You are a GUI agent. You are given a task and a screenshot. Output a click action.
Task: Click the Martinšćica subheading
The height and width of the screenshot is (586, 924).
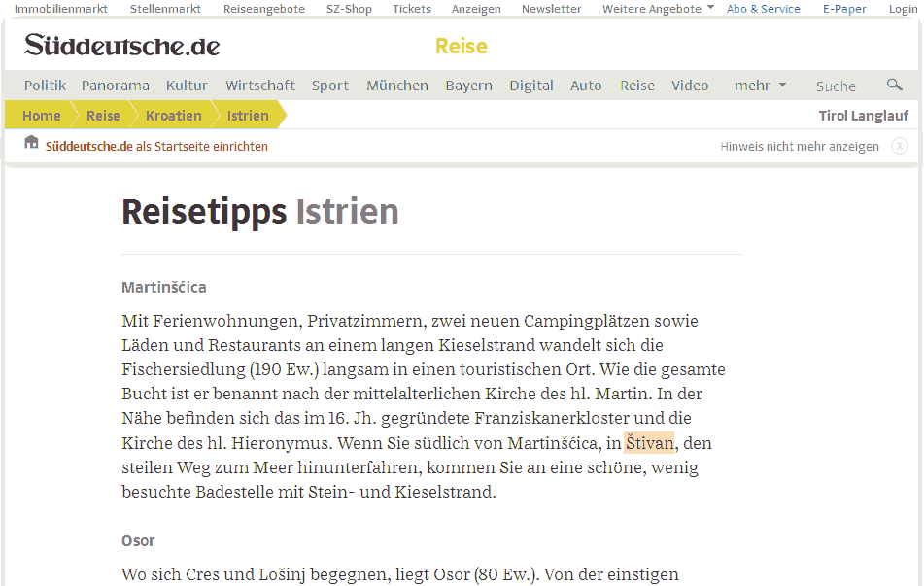click(x=164, y=287)
